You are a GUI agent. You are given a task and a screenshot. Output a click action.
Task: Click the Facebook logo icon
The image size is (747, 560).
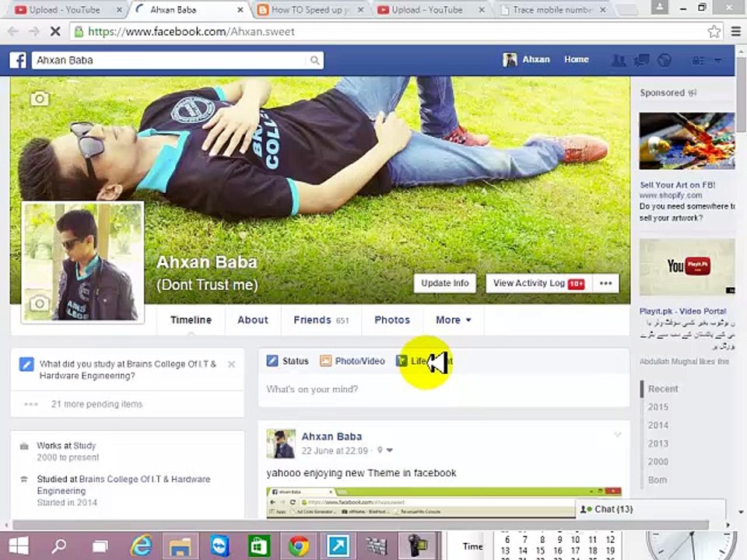18,61
